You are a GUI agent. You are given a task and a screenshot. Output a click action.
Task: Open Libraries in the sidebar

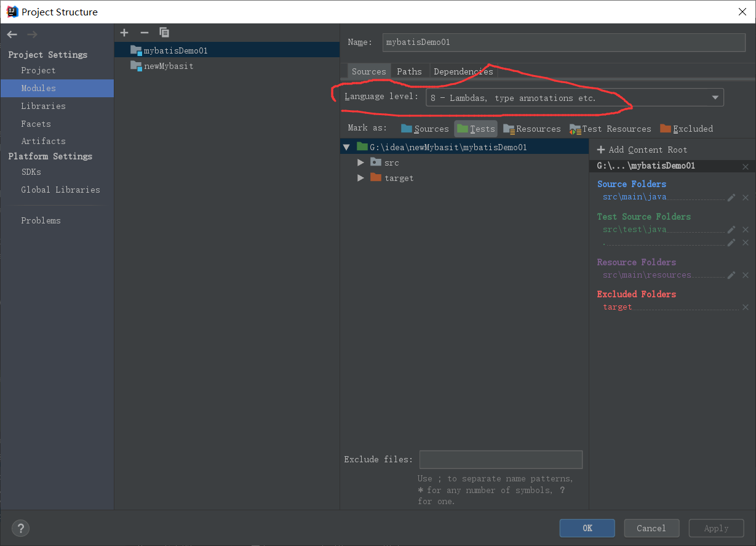43,106
